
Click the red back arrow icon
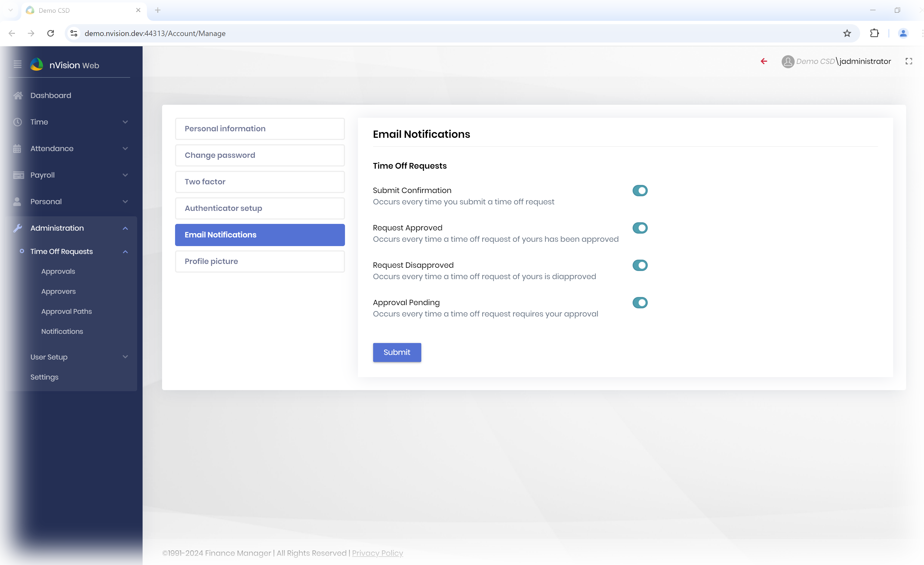pos(764,61)
